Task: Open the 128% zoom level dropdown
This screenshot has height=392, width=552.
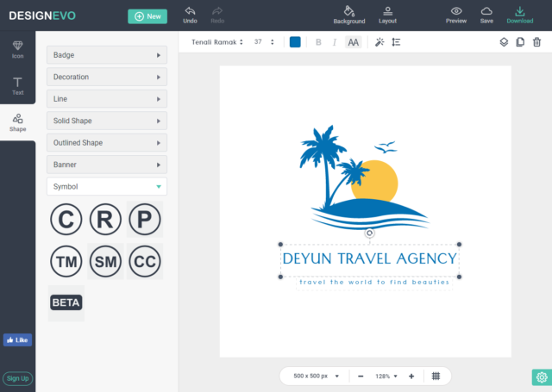Action: click(386, 376)
